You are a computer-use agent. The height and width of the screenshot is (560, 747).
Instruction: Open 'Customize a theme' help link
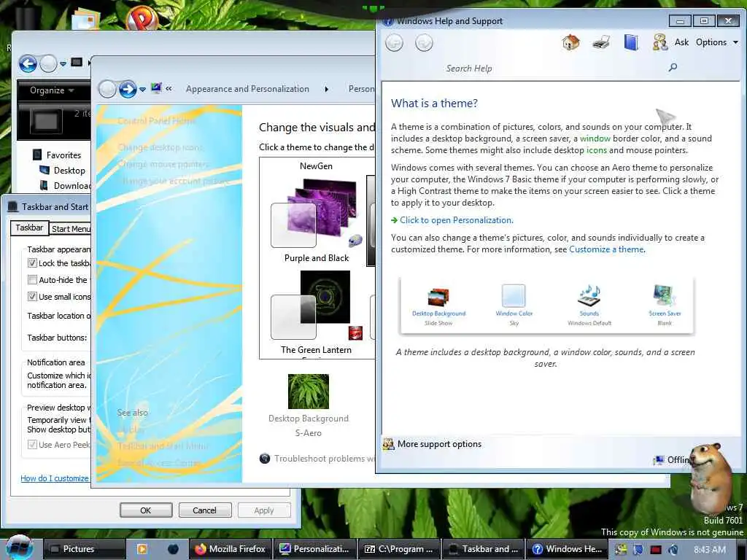606,249
